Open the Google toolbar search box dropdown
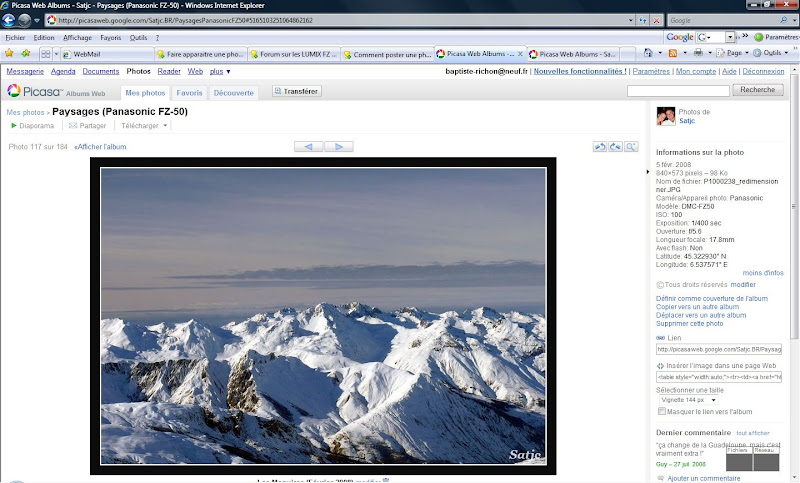The image size is (800, 483). click(x=730, y=37)
